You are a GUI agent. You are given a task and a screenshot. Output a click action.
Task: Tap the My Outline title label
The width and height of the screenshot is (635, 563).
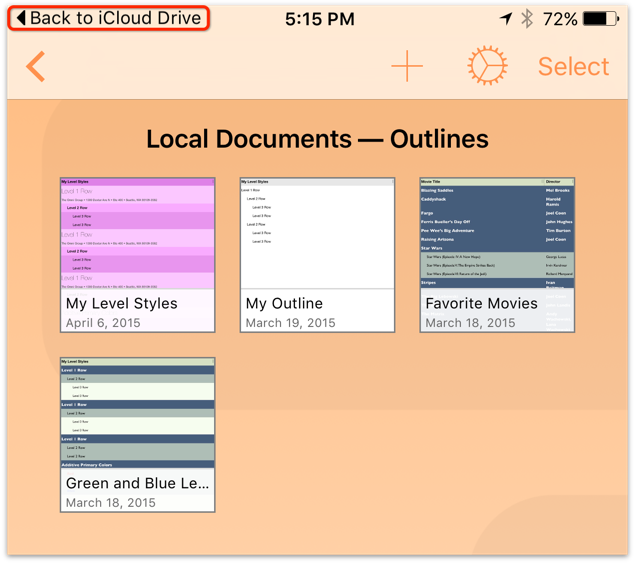tap(284, 303)
